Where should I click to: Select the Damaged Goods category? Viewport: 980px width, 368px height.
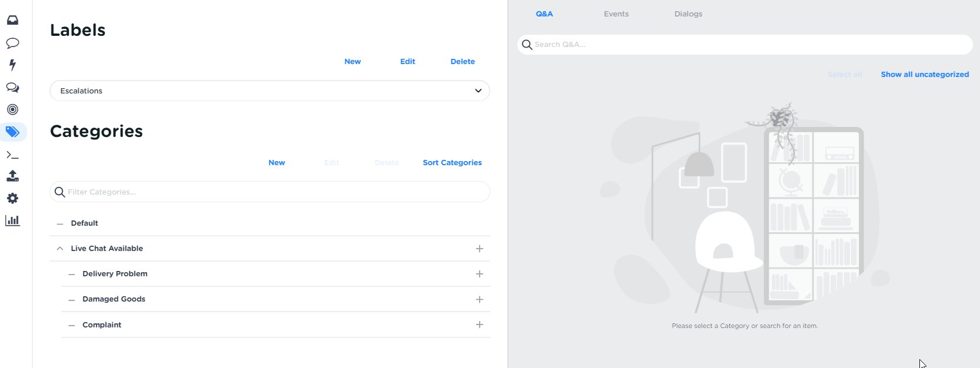tap(114, 299)
